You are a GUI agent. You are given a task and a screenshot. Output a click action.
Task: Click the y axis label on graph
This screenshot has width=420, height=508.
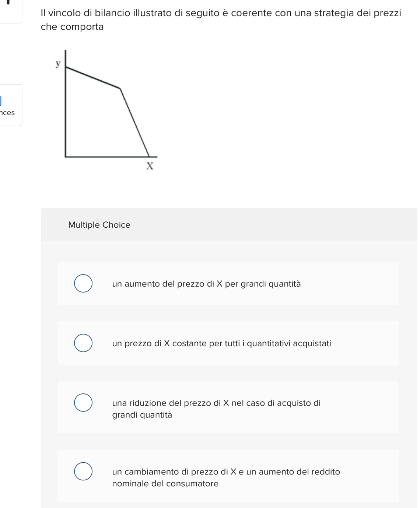pos(58,64)
